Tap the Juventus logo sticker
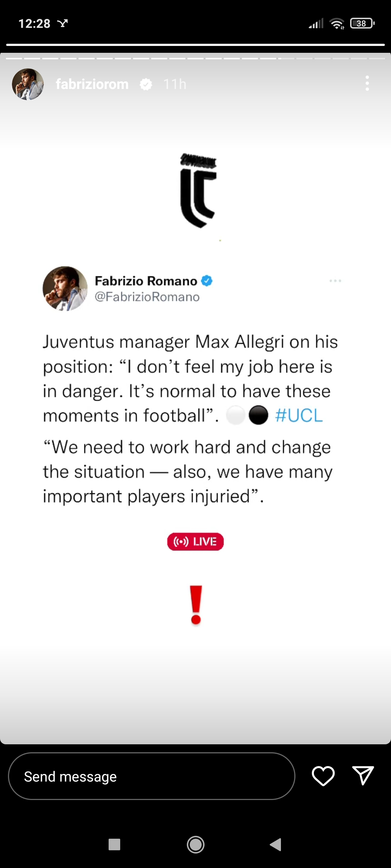 point(198,191)
